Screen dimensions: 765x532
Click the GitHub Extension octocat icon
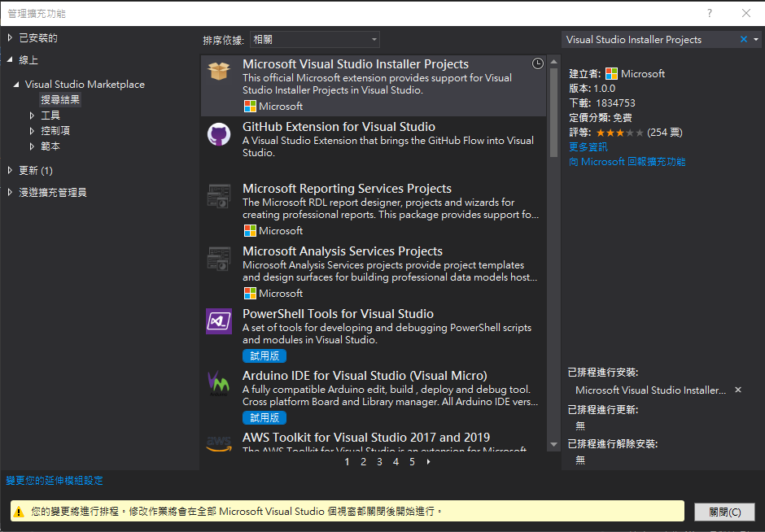[219, 134]
